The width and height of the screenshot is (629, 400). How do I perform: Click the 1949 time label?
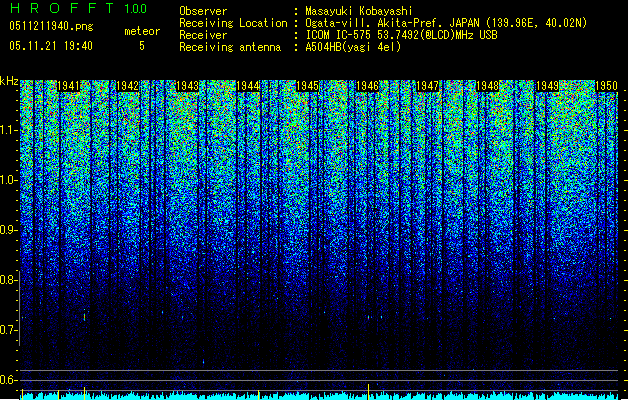pos(547,86)
